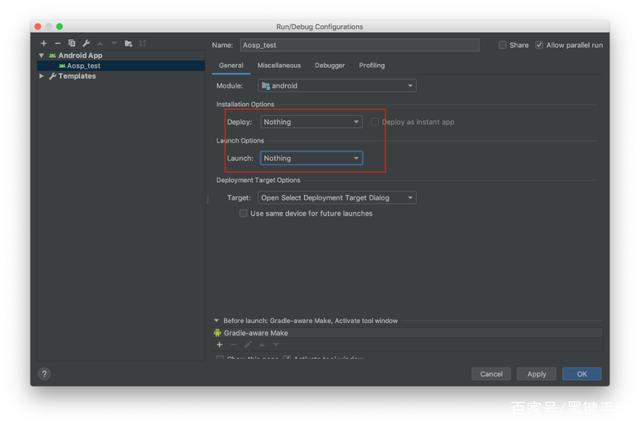Copy the selected configuration
Viewport: 640px width, 426px height.
(72, 43)
